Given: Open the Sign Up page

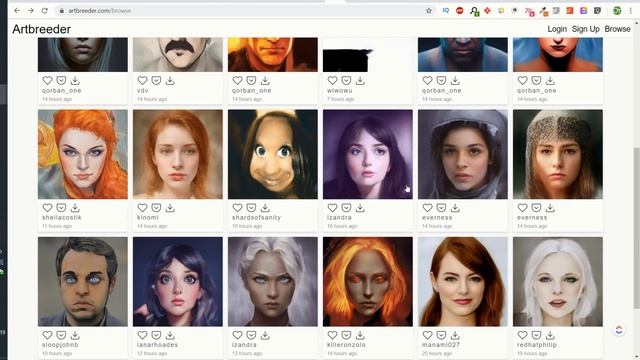Looking at the screenshot, I should [x=586, y=29].
